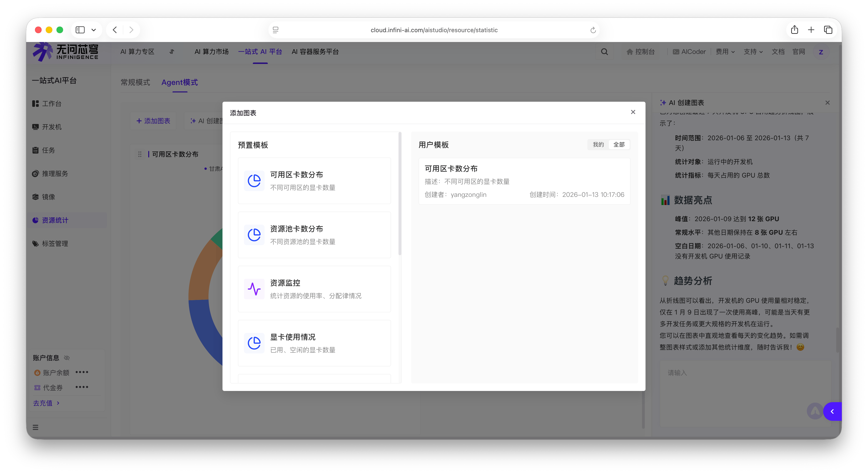The width and height of the screenshot is (868, 474).
Task: Switch user templates to 全部
Action: point(619,144)
